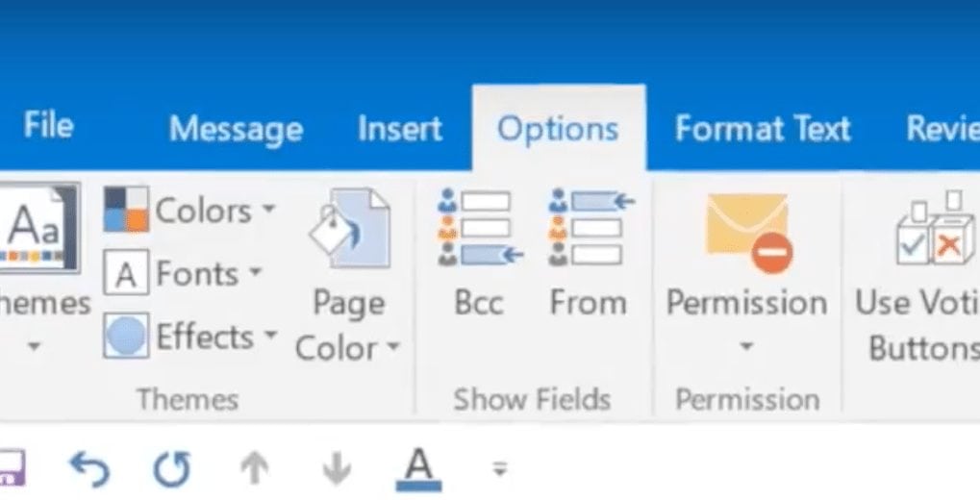Click the Permission envelope icon
Screen dimensions: 980x500
click(x=748, y=233)
